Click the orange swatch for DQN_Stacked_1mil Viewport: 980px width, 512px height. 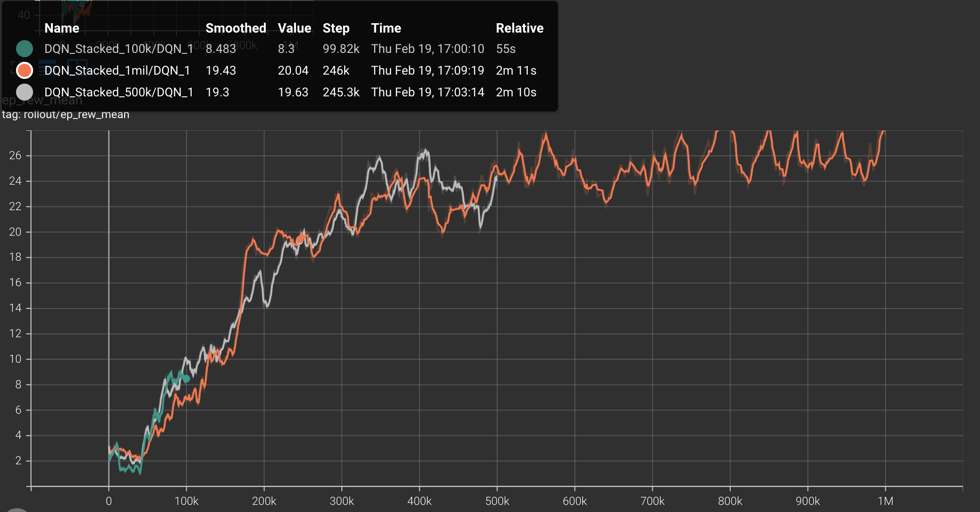pos(24,70)
